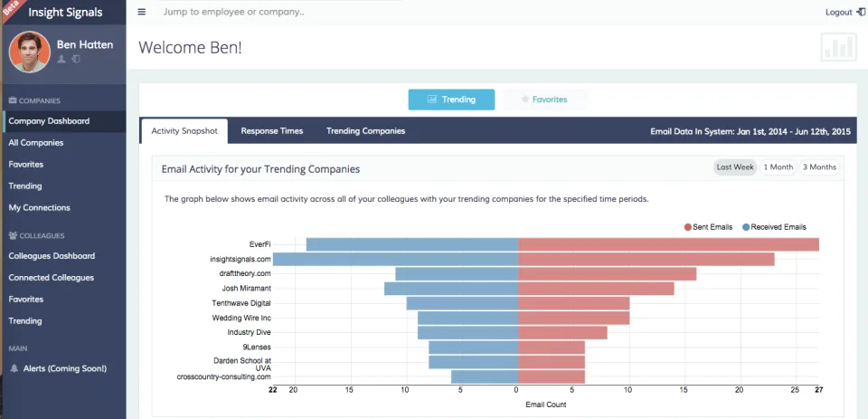The width and height of the screenshot is (868, 419).
Task: Click EverFi sent emails red bar
Action: click(x=668, y=244)
